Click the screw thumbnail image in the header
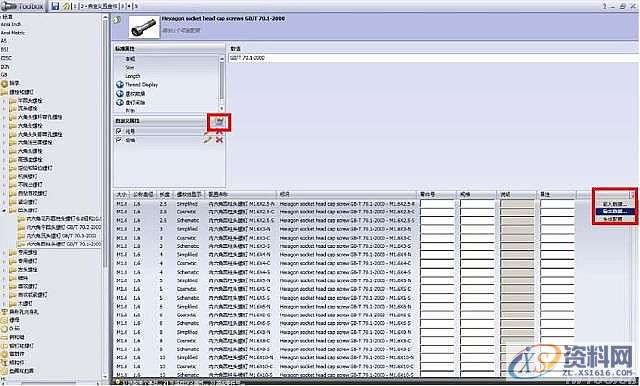 pos(144,27)
